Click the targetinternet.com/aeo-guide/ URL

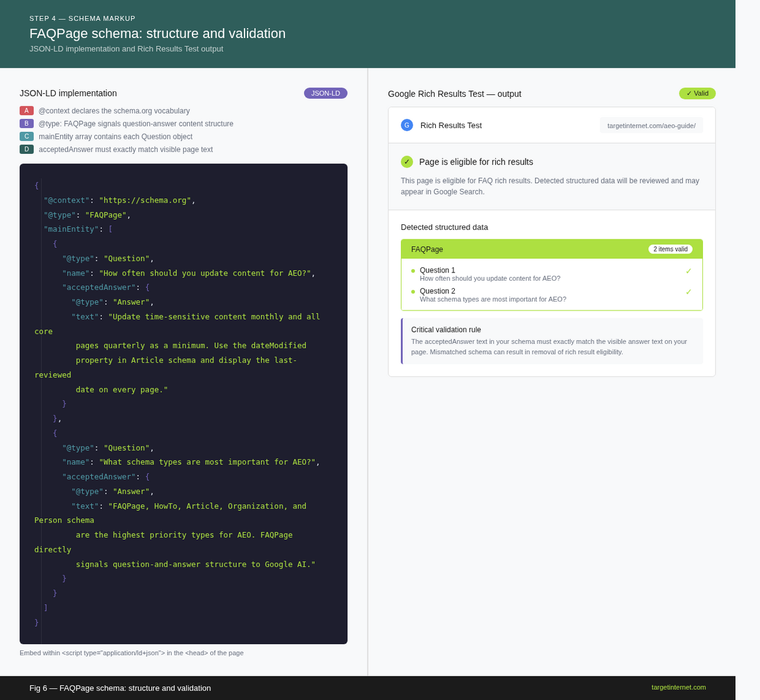click(651, 125)
